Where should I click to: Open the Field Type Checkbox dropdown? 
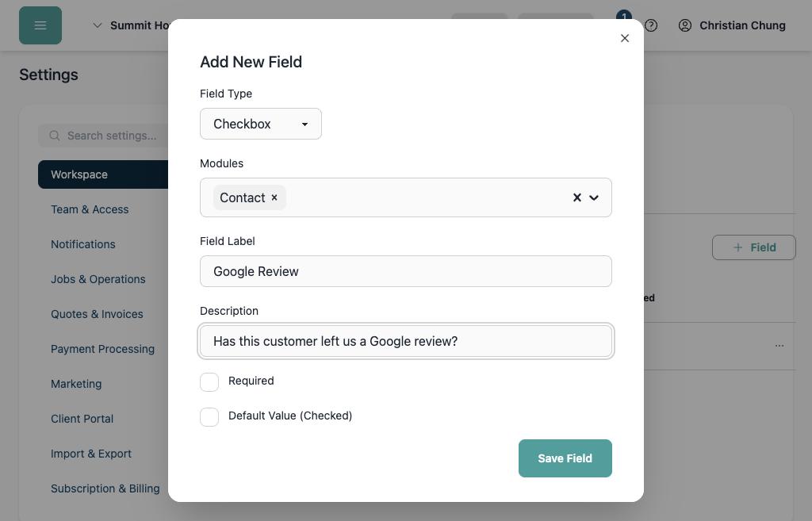pyautogui.click(x=260, y=124)
